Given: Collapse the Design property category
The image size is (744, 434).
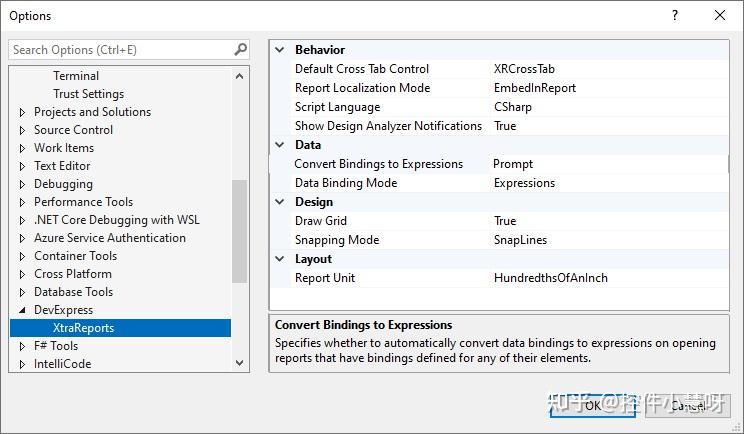Looking at the screenshot, I should click(280, 202).
